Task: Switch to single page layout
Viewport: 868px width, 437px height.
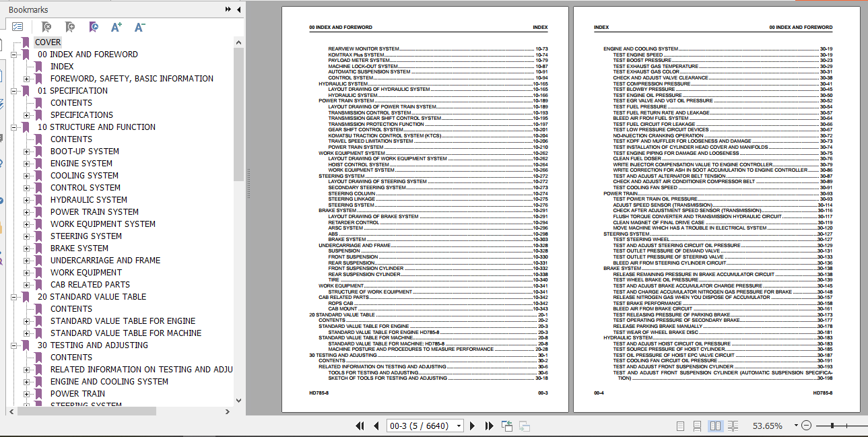Action: [x=681, y=426]
